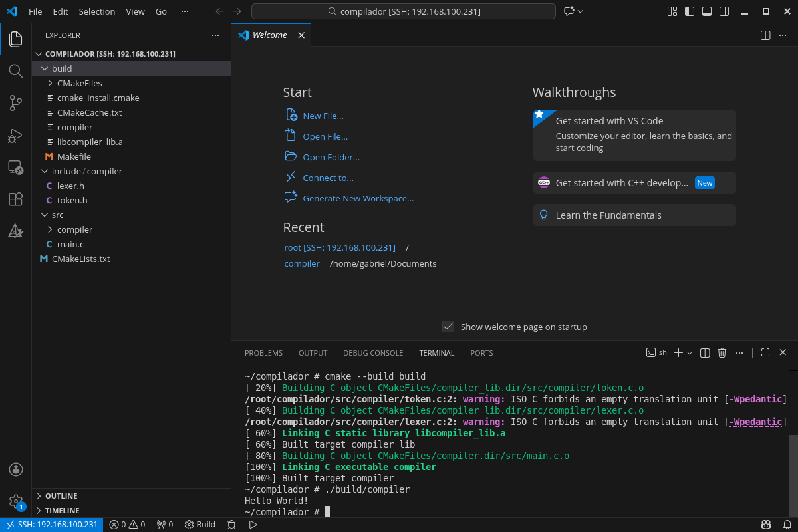Viewport: 798px width, 532px height.
Task: Open the Source Control view
Action: pos(15,103)
